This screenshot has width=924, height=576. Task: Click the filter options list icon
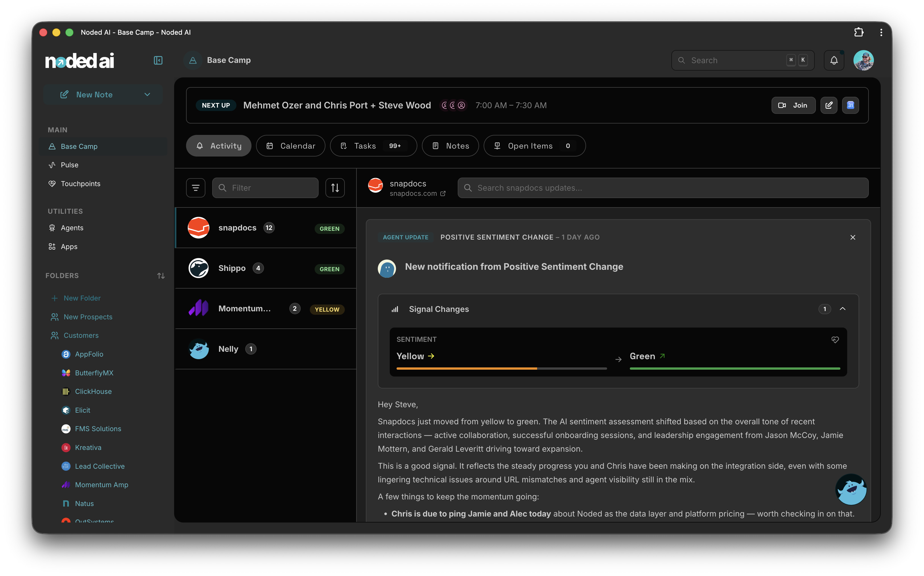click(196, 188)
